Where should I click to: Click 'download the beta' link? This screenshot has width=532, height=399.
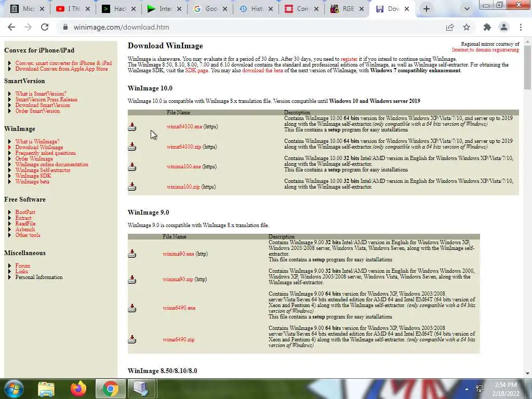(262, 71)
